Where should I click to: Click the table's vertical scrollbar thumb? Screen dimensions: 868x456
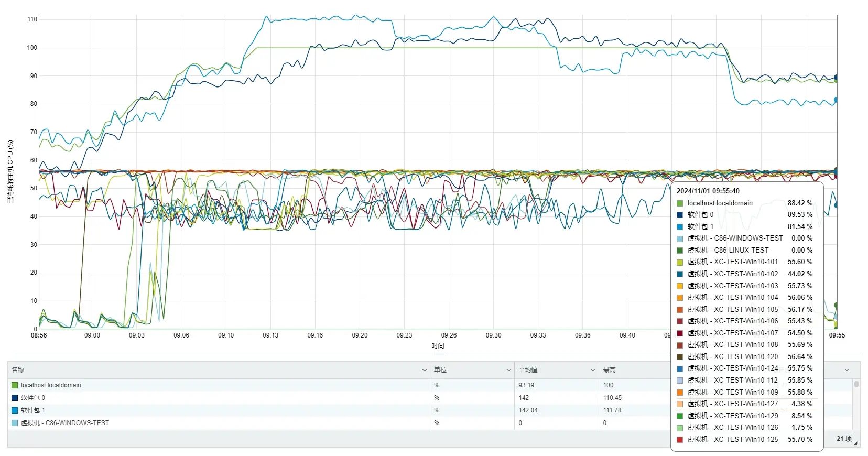(856, 385)
